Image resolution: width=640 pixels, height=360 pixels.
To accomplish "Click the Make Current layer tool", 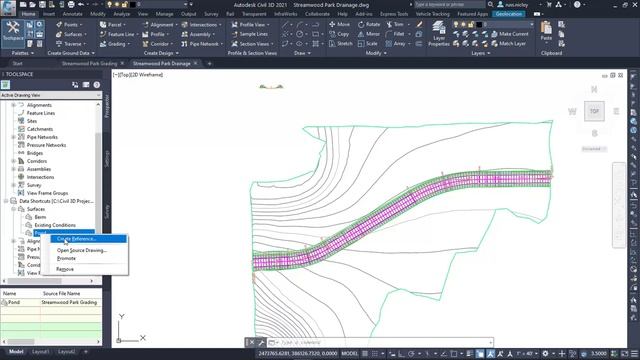I will click(x=510, y=34).
